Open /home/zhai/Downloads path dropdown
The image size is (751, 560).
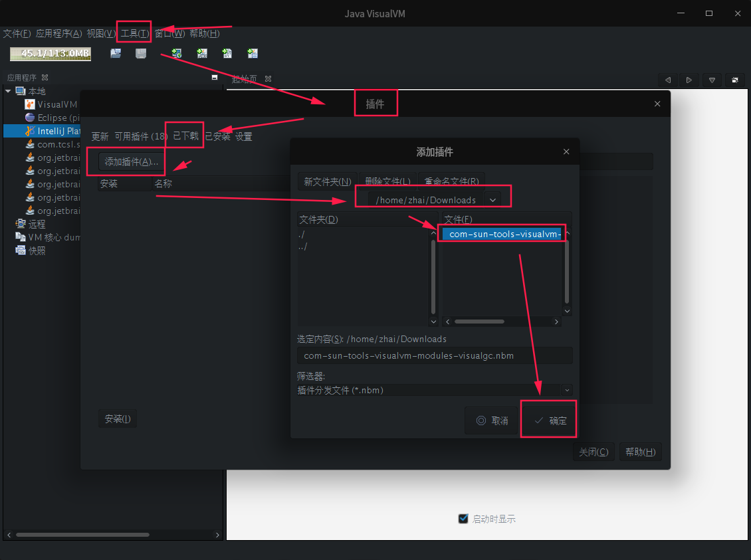[x=493, y=200]
